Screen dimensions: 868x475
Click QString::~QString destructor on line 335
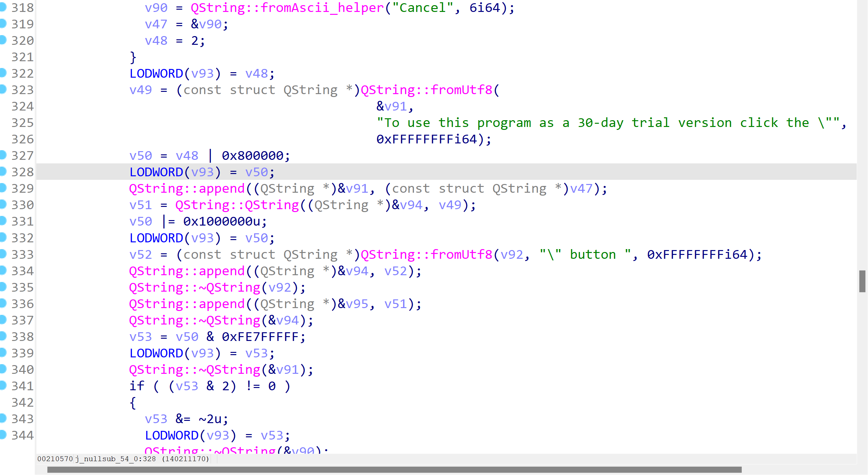click(195, 287)
